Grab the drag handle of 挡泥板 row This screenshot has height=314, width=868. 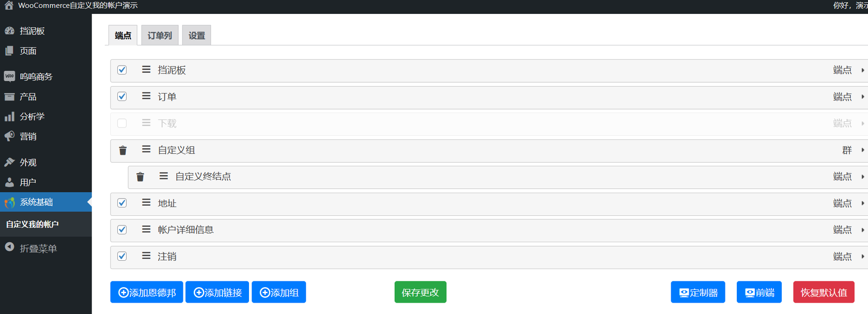click(146, 69)
